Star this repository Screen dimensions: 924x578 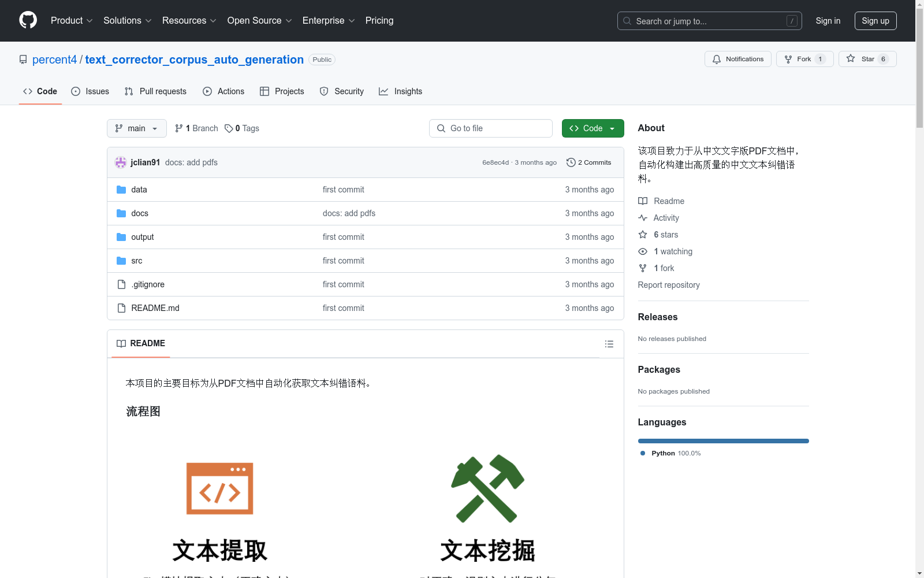[x=867, y=59]
